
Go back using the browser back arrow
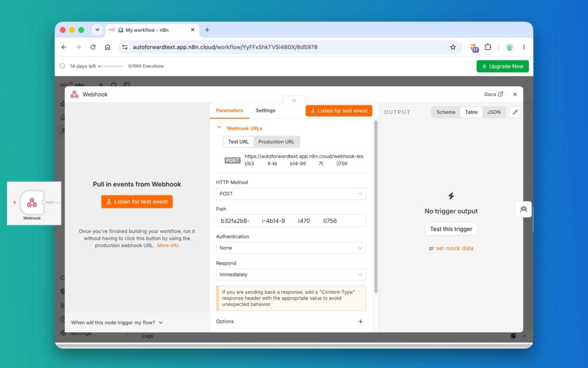point(64,47)
